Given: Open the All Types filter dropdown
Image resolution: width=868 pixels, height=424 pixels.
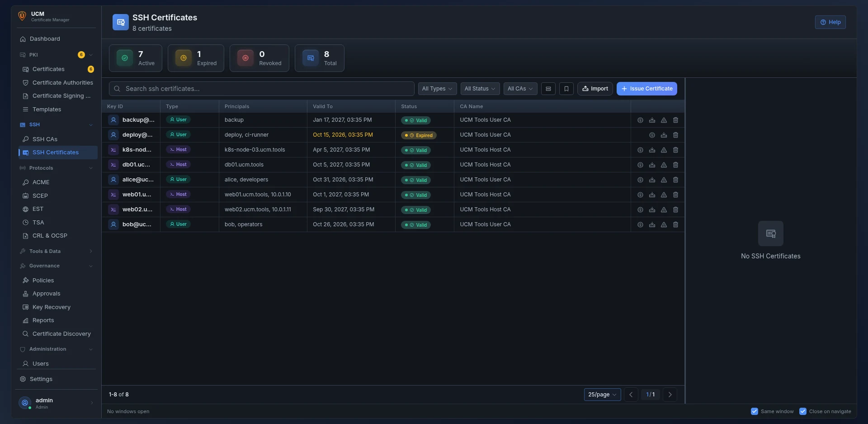Looking at the screenshot, I should click(x=437, y=89).
